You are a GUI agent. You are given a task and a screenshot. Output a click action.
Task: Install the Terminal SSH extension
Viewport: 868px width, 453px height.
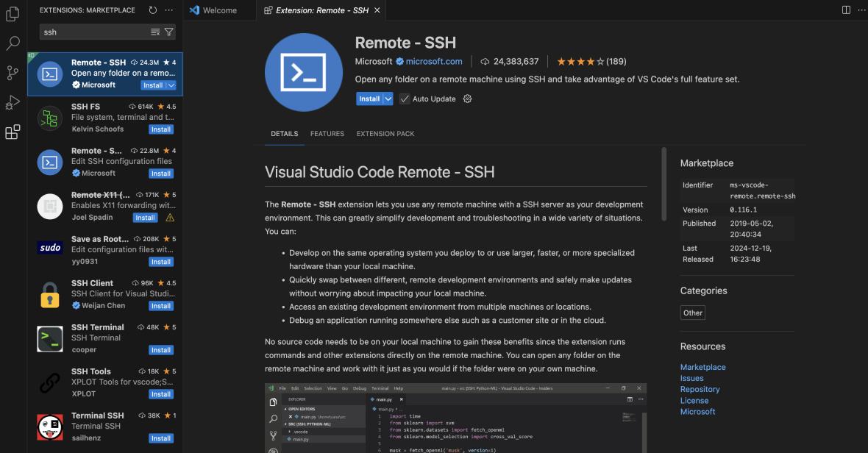click(161, 438)
